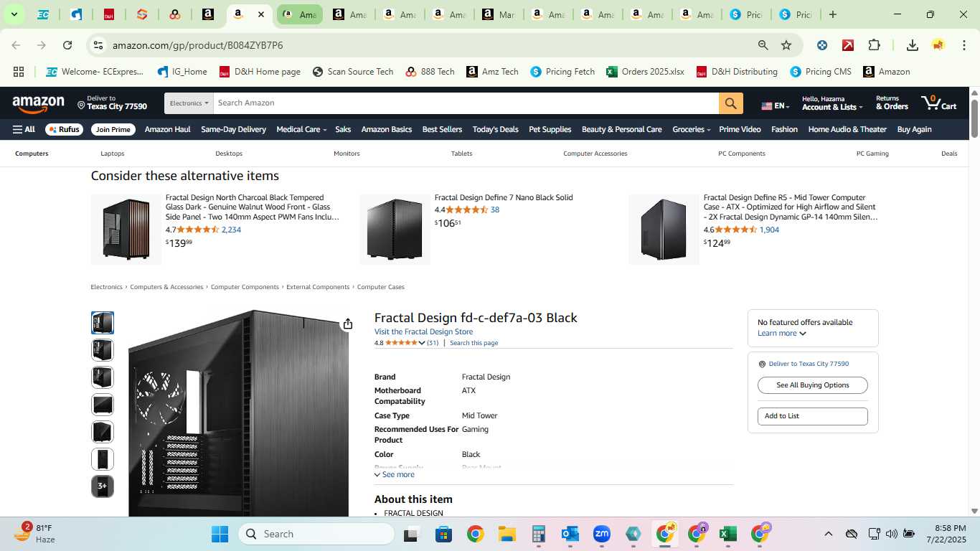Open the All hamburger menu

(x=24, y=130)
